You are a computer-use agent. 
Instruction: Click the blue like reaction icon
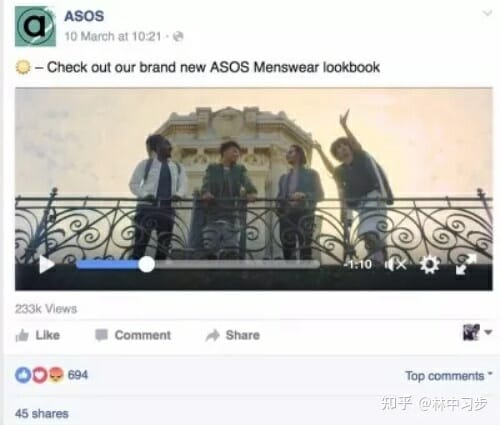click(23, 375)
